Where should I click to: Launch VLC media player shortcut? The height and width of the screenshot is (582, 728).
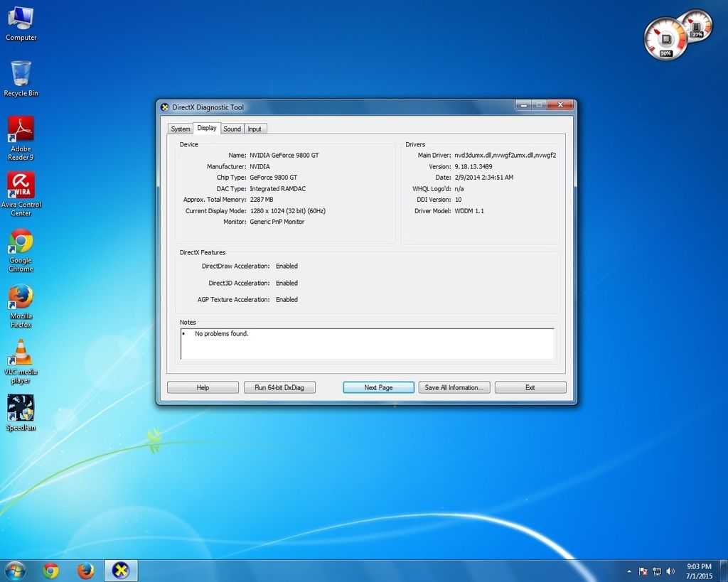[21, 360]
